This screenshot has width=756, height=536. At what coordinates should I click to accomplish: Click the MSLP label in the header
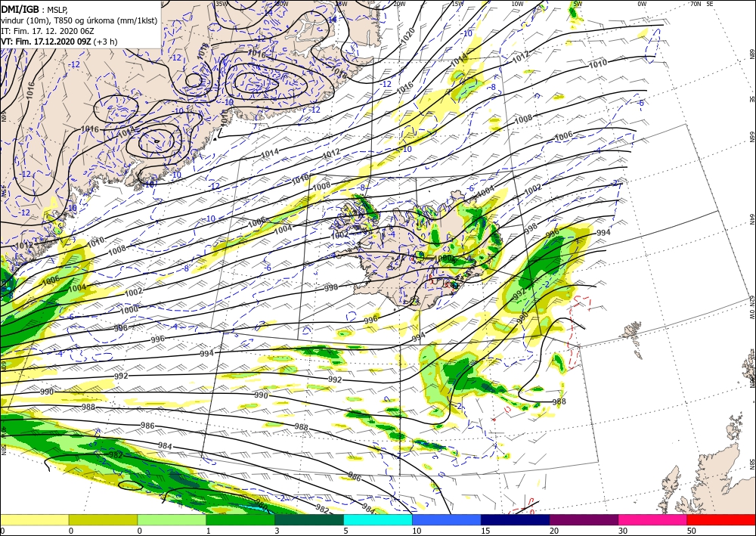coord(59,10)
